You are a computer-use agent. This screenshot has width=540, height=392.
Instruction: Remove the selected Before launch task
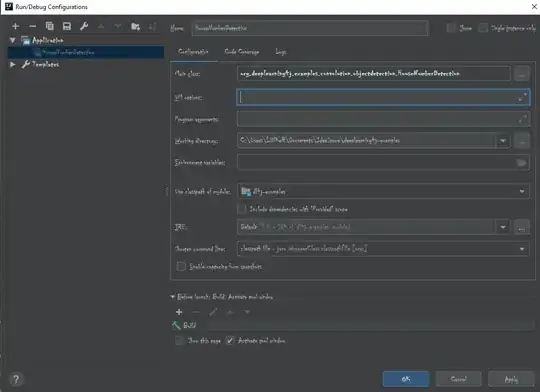[196, 312]
